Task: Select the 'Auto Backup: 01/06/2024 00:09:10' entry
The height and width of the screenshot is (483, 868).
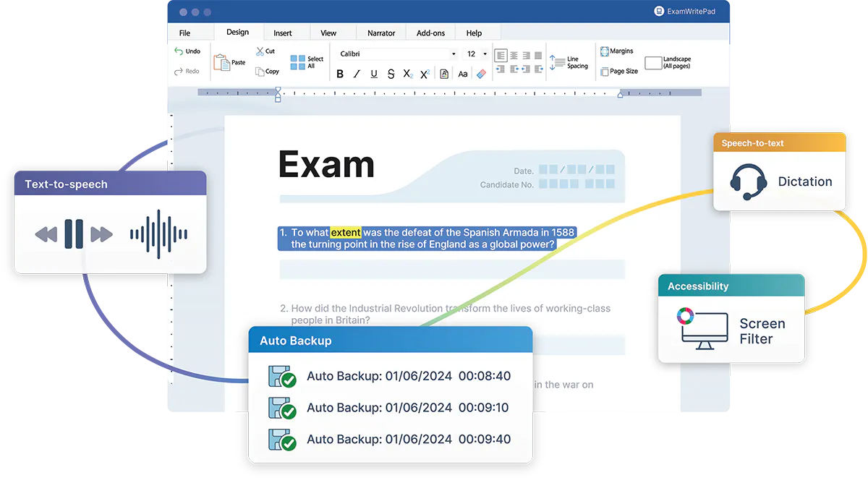Action: pos(407,407)
